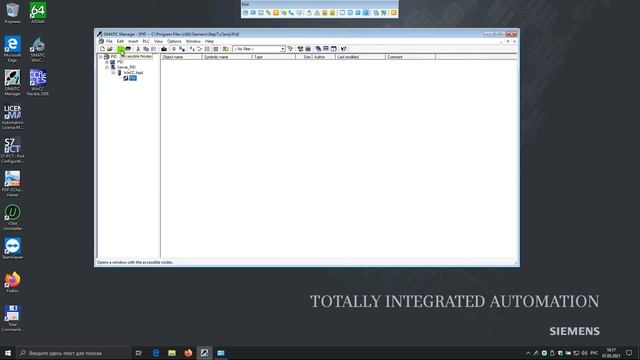The width and height of the screenshot is (640, 360).
Task: Open the Help menu
Action: point(209,41)
